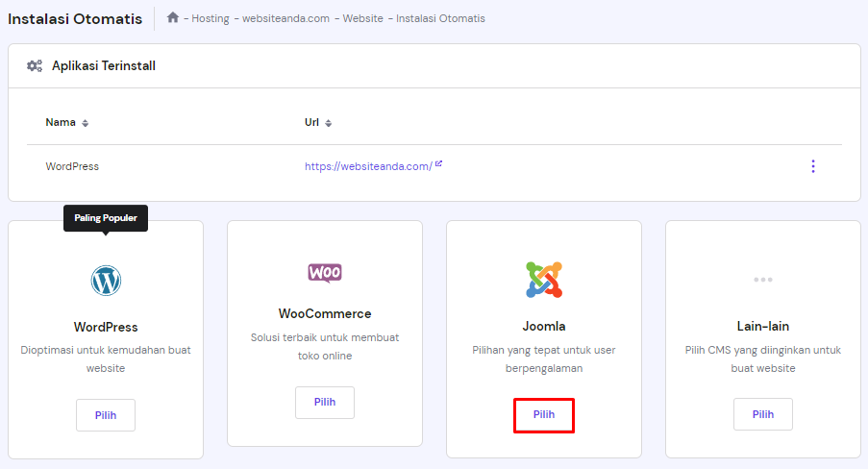Image resolution: width=868 pixels, height=469 pixels.
Task: Click the Joomla logo icon
Action: tap(544, 280)
